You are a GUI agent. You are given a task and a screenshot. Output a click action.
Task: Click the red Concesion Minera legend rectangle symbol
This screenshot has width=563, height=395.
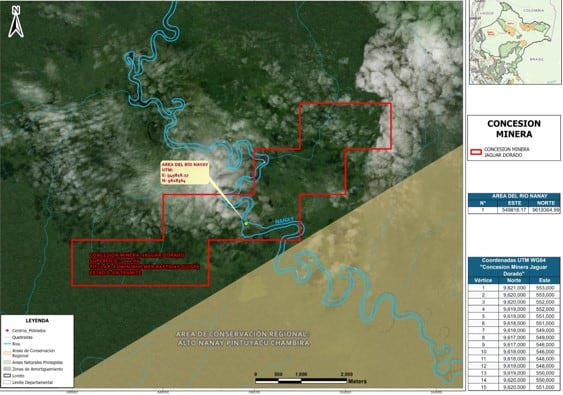pyautogui.click(x=476, y=152)
